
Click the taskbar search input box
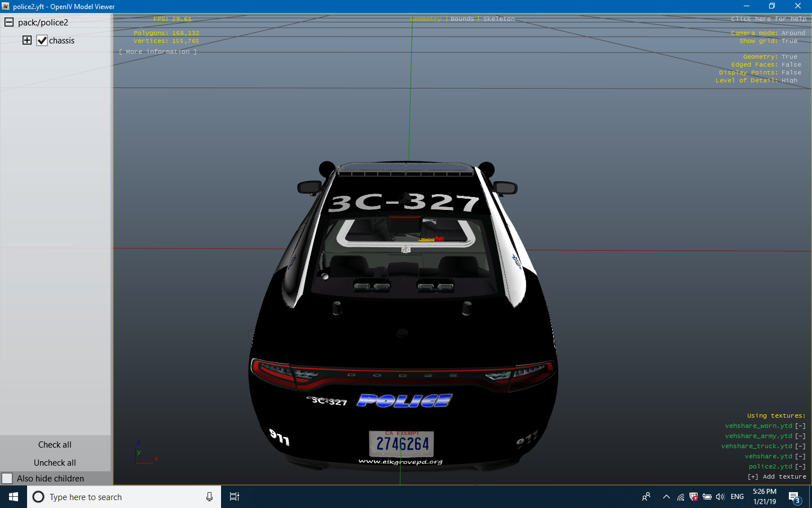[124, 497]
